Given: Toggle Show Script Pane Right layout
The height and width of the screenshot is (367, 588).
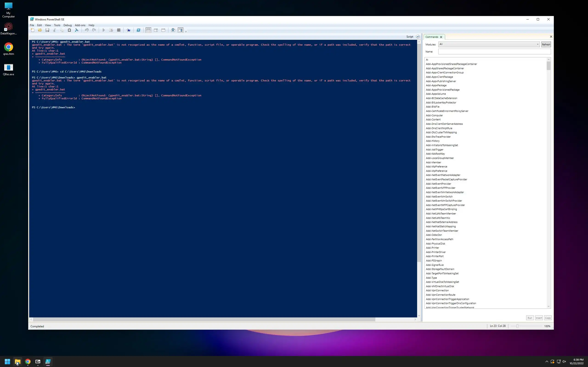Looking at the screenshot, I should pos(156,30).
